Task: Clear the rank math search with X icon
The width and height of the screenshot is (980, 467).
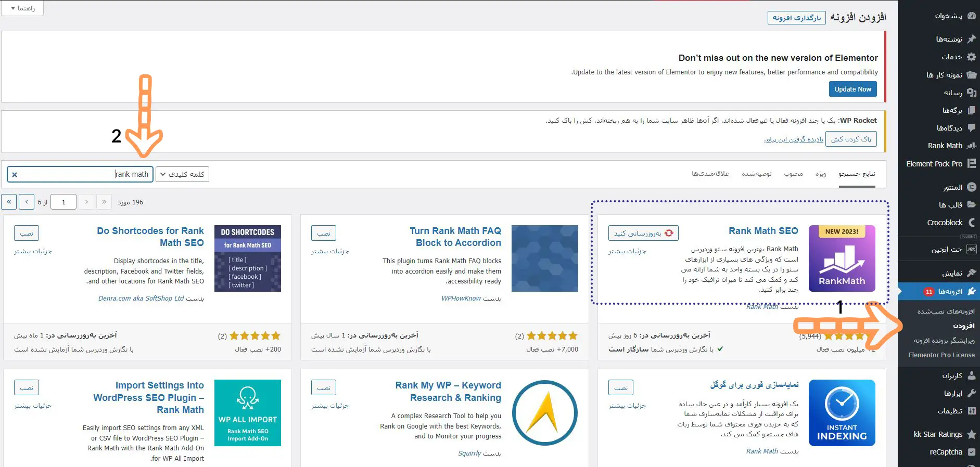Action: (15, 175)
